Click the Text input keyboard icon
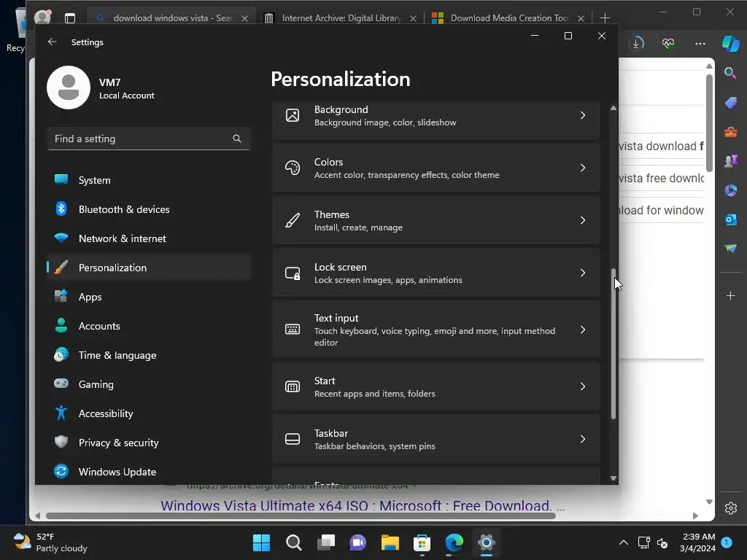The height and width of the screenshot is (560, 747). click(293, 329)
